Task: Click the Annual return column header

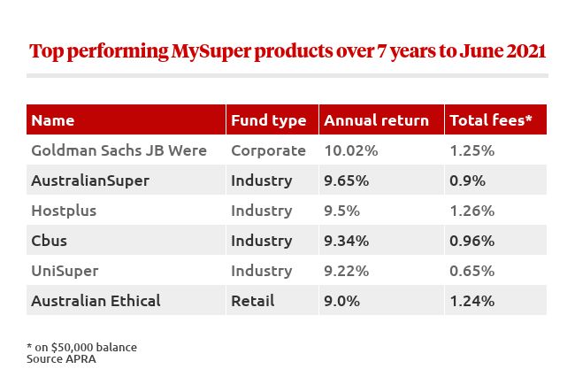Action: pos(374,120)
